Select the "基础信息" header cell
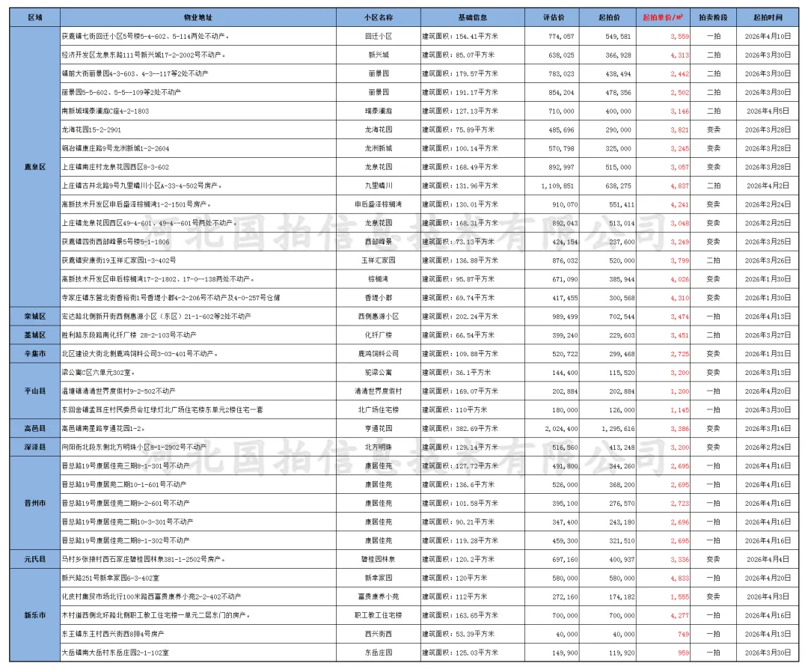The image size is (808, 672). [x=473, y=17]
